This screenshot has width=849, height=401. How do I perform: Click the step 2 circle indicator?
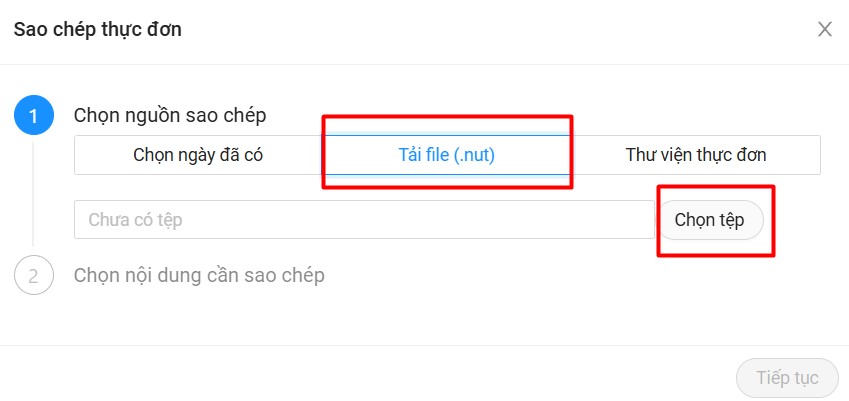(33, 275)
